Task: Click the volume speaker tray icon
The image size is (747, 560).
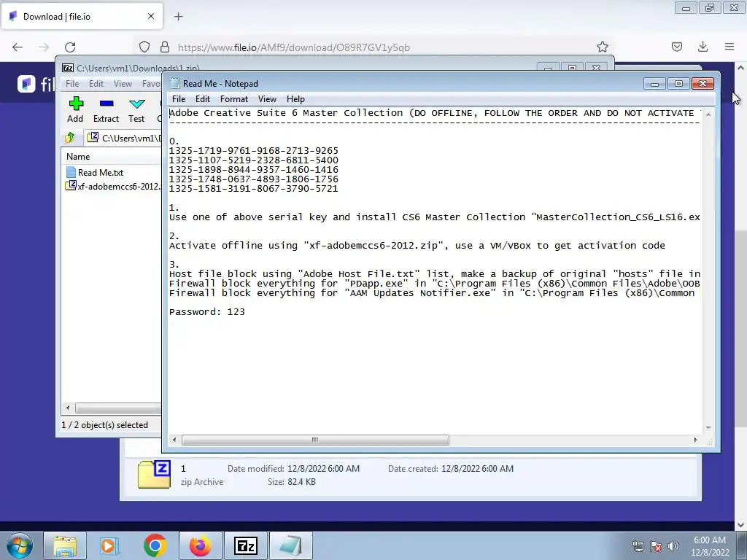Action: [x=673, y=546]
